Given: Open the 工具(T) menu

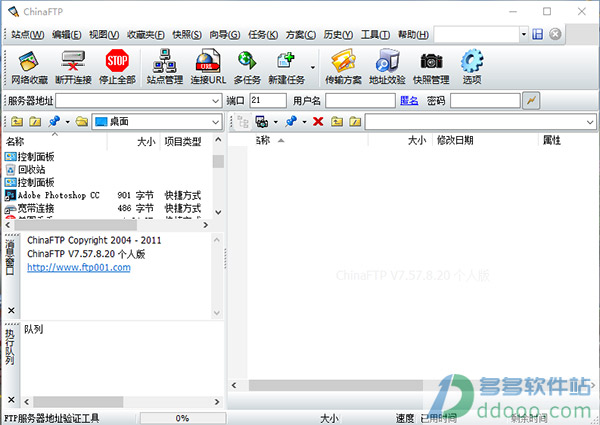Looking at the screenshot, I should click(x=375, y=34).
